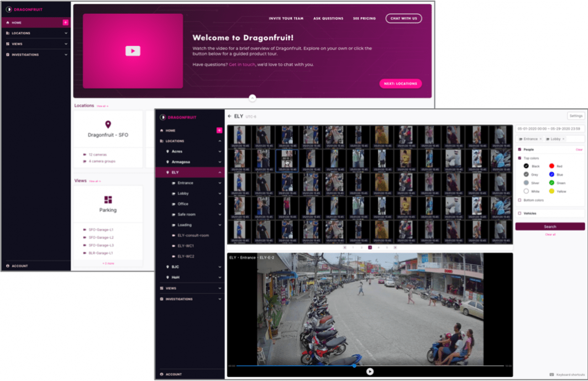588x381 pixels.
Task: Open Settings in the ELY view
Action: (576, 116)
